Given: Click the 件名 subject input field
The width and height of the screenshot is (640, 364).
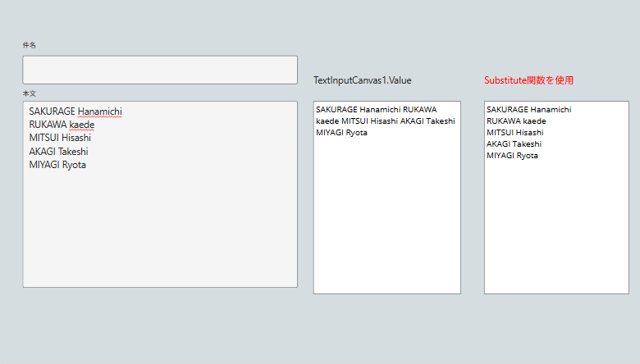Looking at the screenshot, I should point(160,70).
